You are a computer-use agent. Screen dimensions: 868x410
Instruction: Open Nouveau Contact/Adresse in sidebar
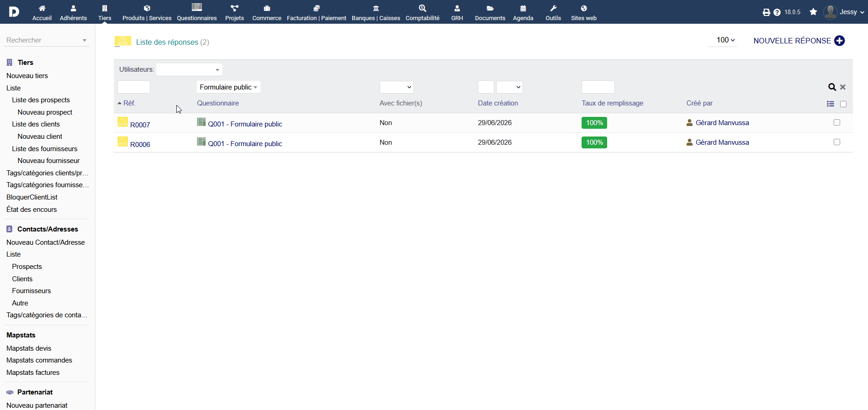pos(46,242)
